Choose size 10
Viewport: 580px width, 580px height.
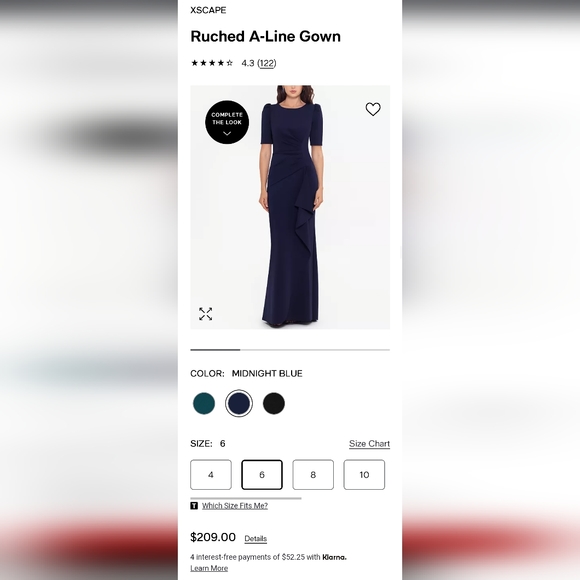[x=364, y=475]
